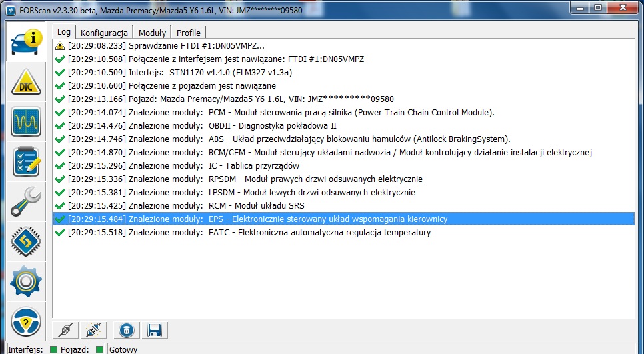Switch to the Profile tab
The image size is (644, 354).
(188, 33)
